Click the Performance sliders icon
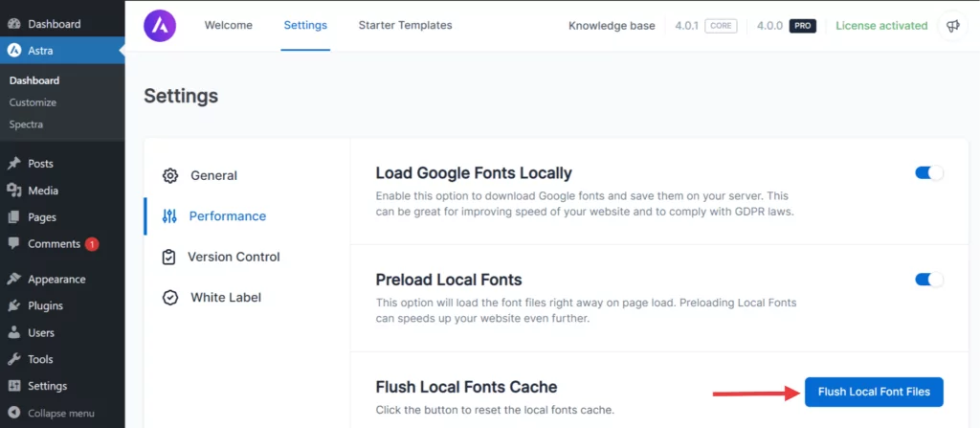 [x=169, y=216]
